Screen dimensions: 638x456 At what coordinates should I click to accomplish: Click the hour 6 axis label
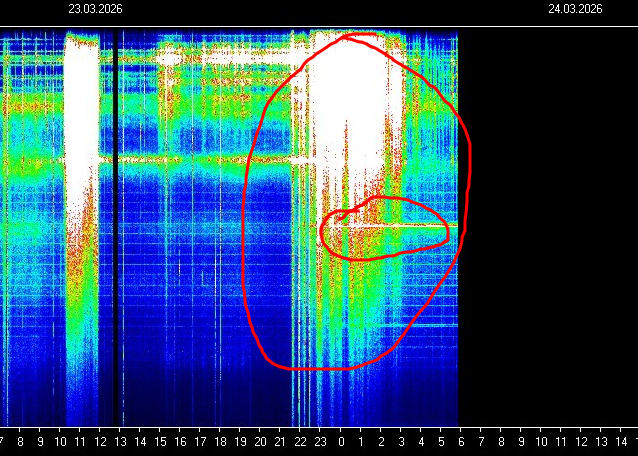tap(461, 441)
